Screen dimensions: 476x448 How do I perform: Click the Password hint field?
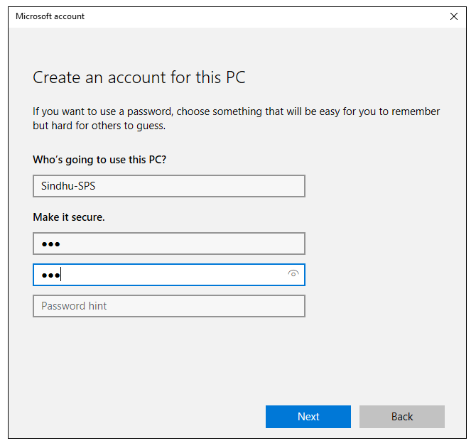point(169,306)
